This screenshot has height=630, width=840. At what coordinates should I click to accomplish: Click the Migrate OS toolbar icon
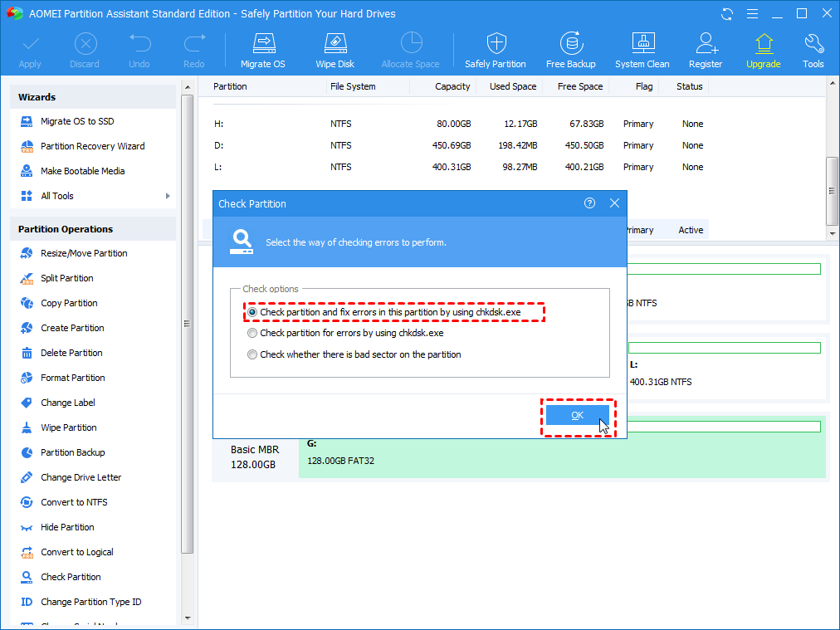coord(262,51)
